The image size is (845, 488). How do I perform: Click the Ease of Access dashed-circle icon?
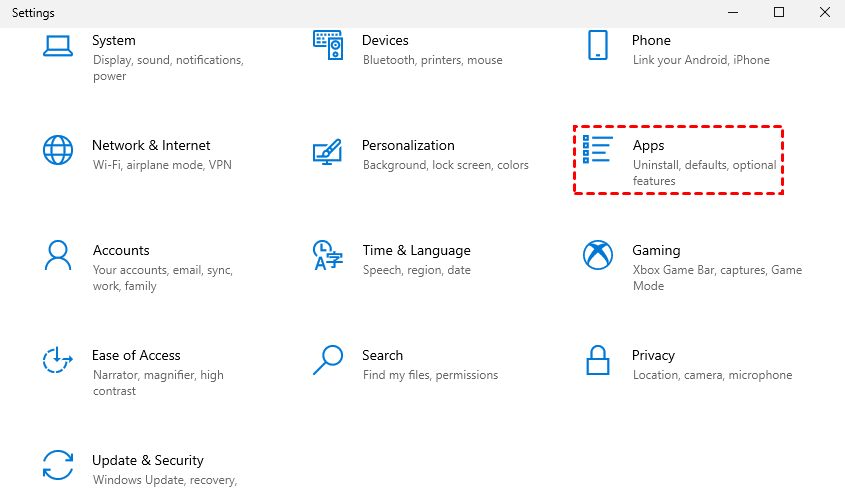click(58, 361)
